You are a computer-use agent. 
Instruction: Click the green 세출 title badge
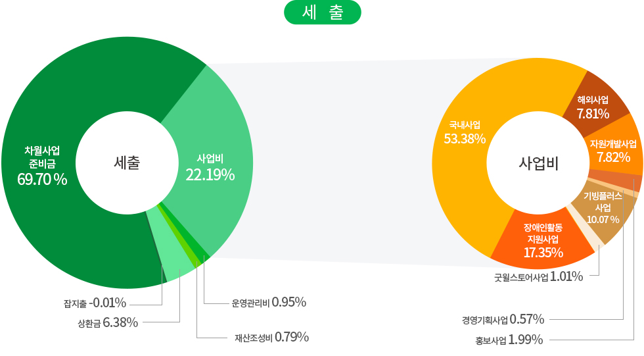pos(323,13)
